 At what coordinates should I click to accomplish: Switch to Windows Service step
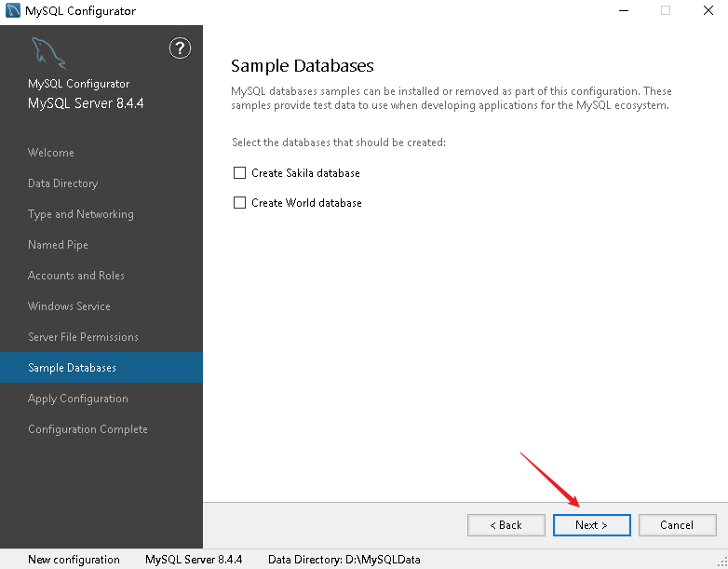click(x=69, y=306)
